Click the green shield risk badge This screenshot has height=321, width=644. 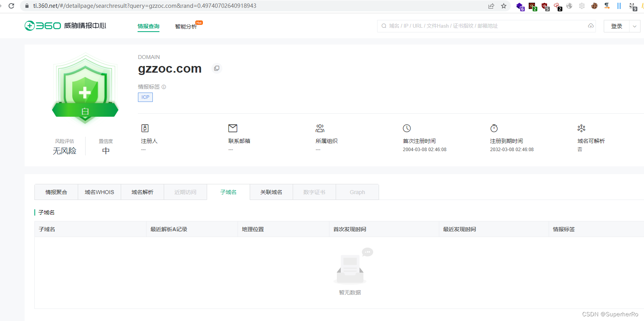point(85,89)
